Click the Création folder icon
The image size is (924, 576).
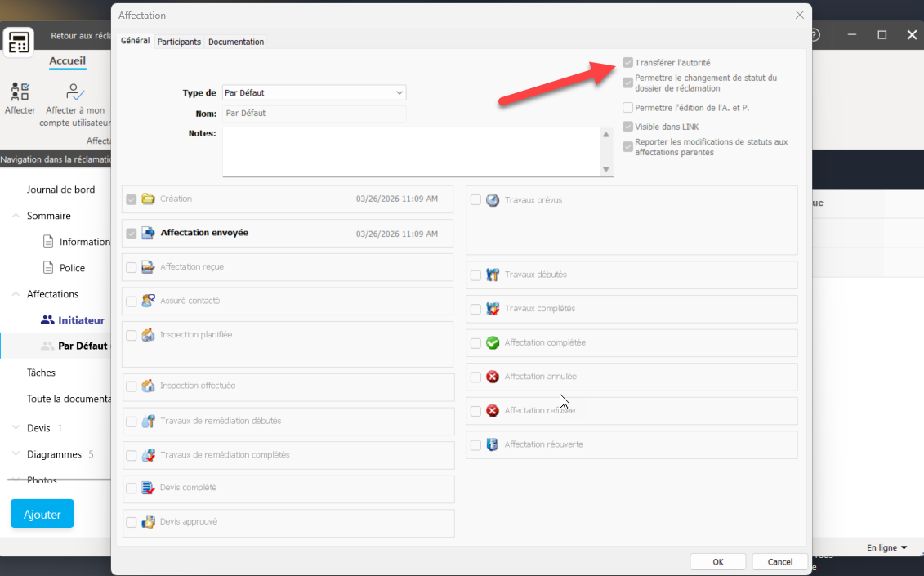[x=148, y=199]
